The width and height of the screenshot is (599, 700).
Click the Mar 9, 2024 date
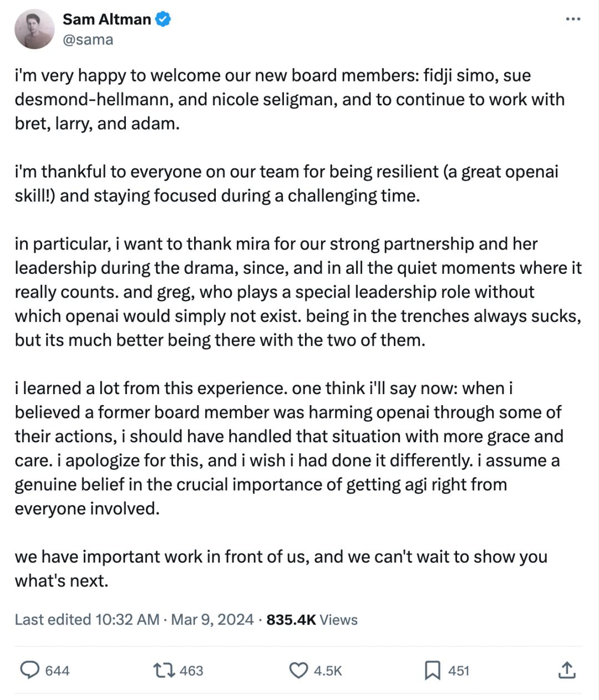pos(212,620)
